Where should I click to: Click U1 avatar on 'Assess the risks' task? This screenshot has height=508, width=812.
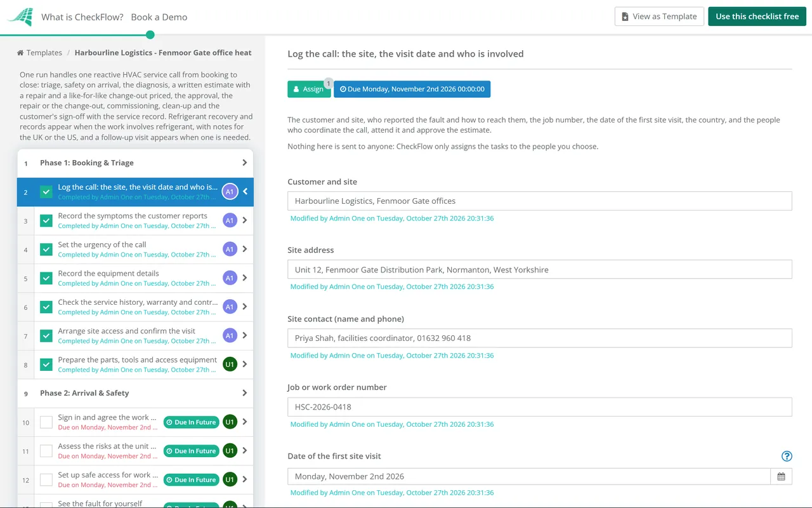coord(230,451)
